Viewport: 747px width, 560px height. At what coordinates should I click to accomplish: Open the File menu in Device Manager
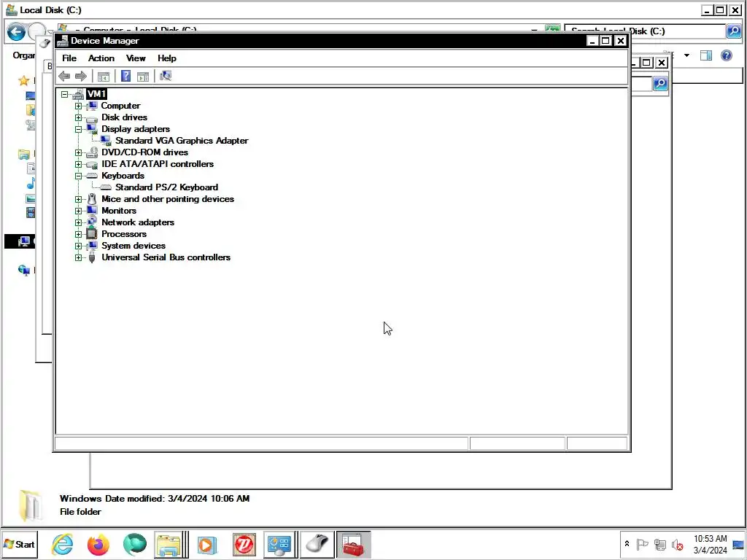click(69, 58)
